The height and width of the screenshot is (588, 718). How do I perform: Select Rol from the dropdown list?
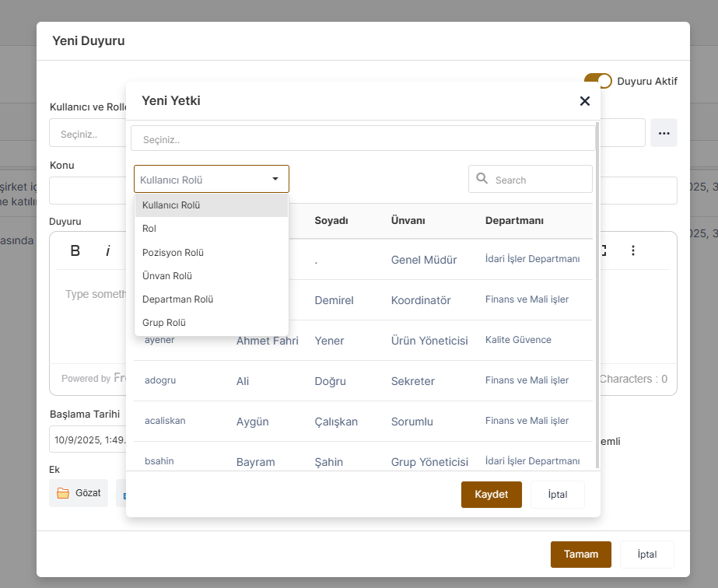149,229
